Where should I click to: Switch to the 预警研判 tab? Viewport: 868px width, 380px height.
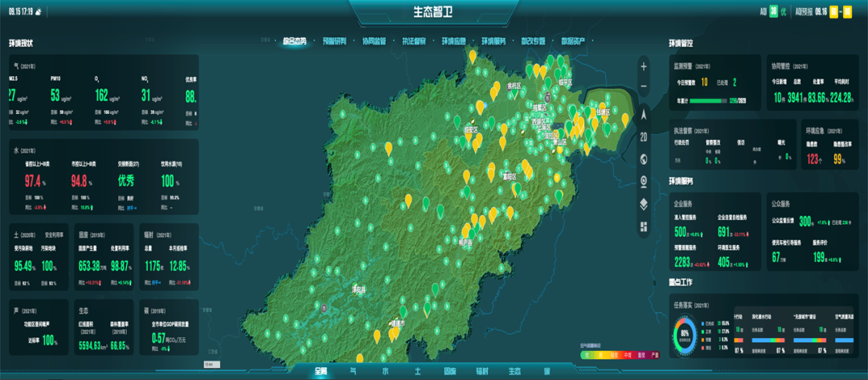click(334, 40)
